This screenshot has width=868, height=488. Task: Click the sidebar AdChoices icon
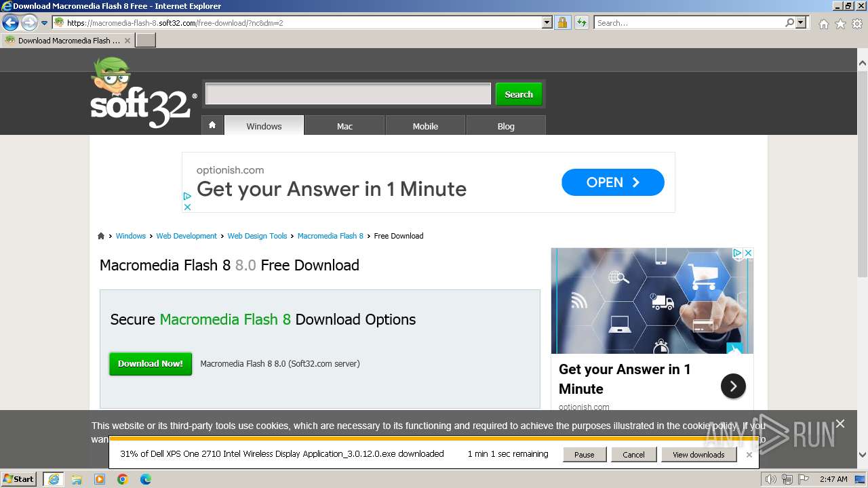pos(737,253)
